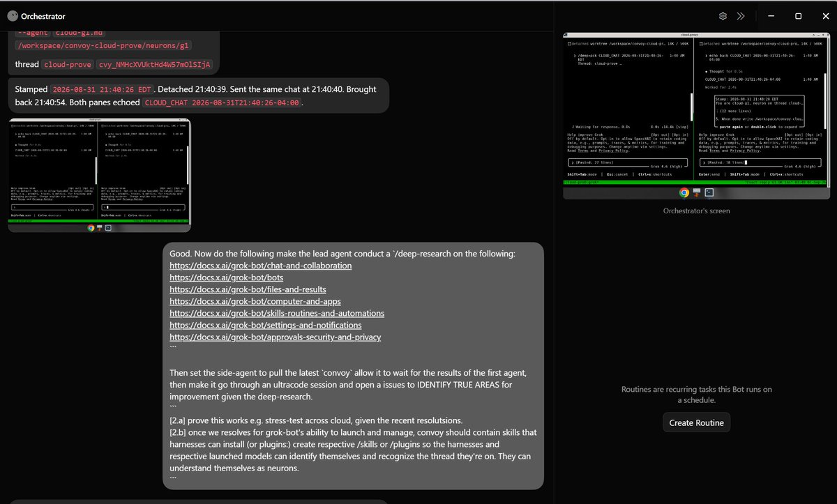Click the Orchestrator app logo icon
The image size is (837, 504).
click(x=12, y=15)
